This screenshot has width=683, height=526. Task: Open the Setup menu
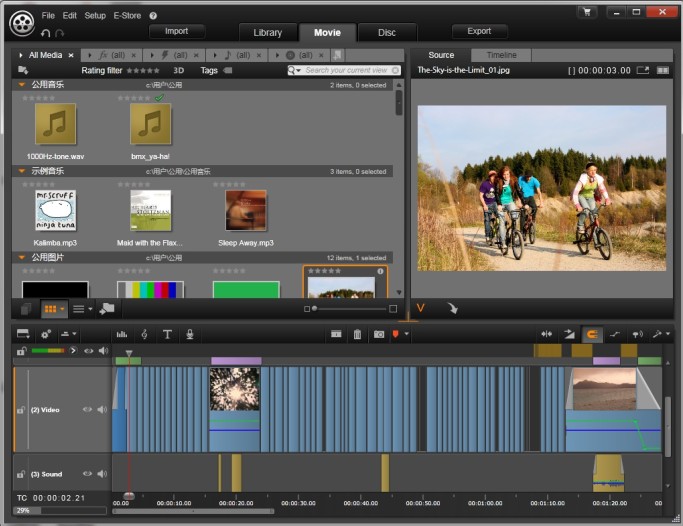click(95, 16)
